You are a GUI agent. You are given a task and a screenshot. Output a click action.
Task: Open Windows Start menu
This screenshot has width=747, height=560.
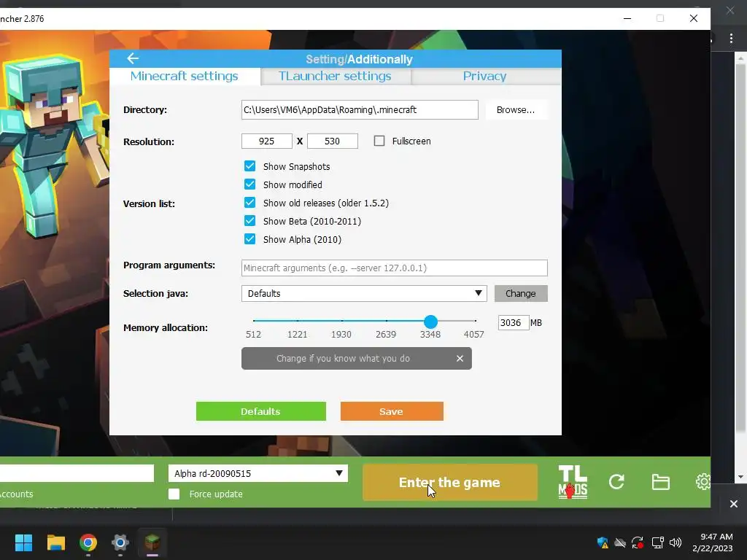[x=23, y=542]
